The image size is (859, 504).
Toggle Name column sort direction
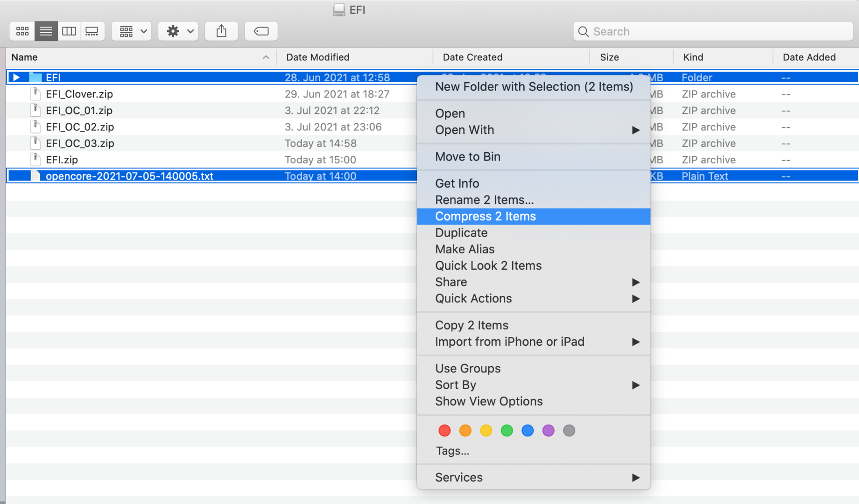tap(266, 57)
